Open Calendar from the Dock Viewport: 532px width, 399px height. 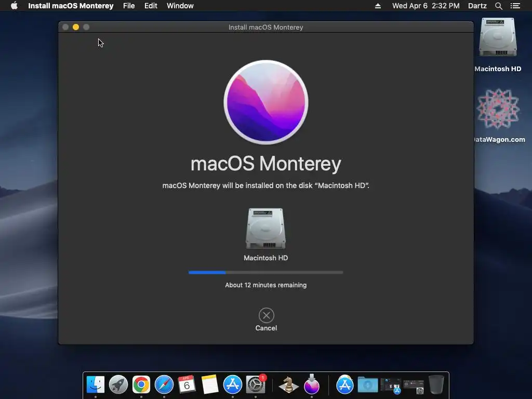click(187, 384)
